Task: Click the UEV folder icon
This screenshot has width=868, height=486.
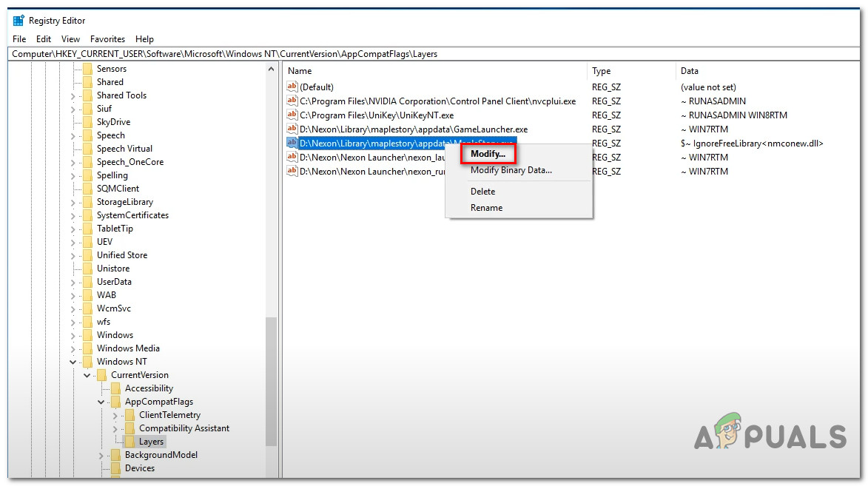Action: 87,242
